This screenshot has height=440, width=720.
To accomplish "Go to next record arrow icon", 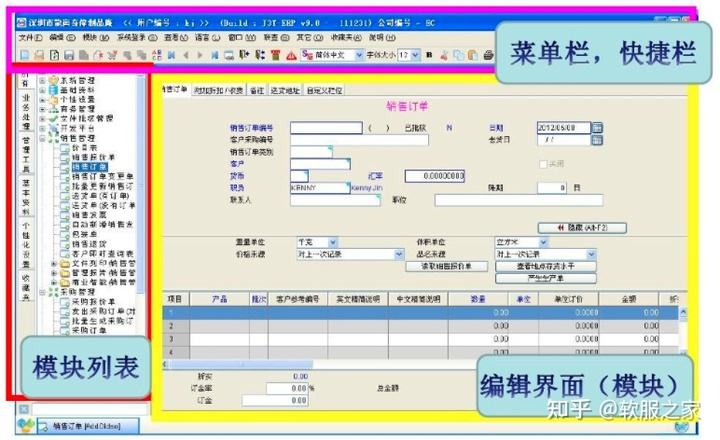I will click(200, 55).
